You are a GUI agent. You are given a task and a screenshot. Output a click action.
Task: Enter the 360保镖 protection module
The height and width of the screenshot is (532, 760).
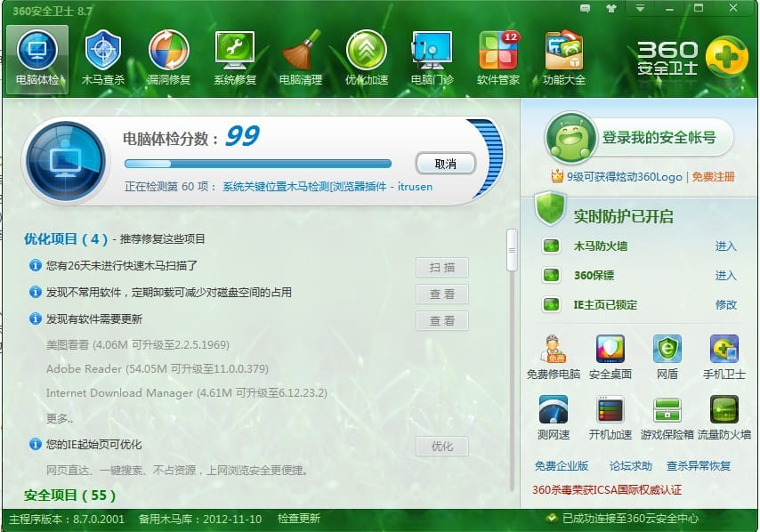click(724, 275)
